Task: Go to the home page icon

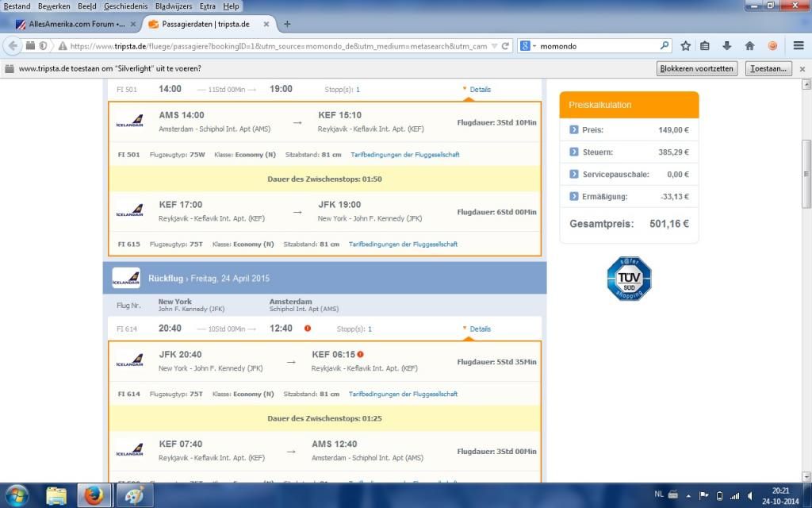Action: pyautogui.click(x=749, y=45)
